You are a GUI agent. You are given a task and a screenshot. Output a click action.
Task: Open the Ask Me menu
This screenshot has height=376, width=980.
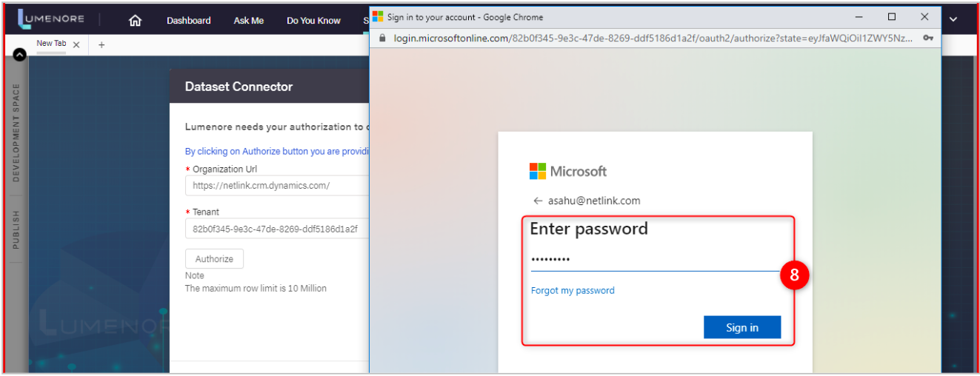(248, 21)
